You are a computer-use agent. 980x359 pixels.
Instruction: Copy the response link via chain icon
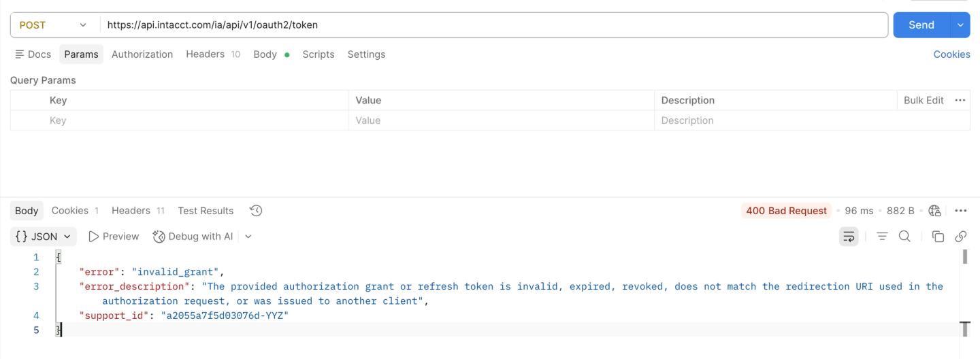[x=961, y=237]
